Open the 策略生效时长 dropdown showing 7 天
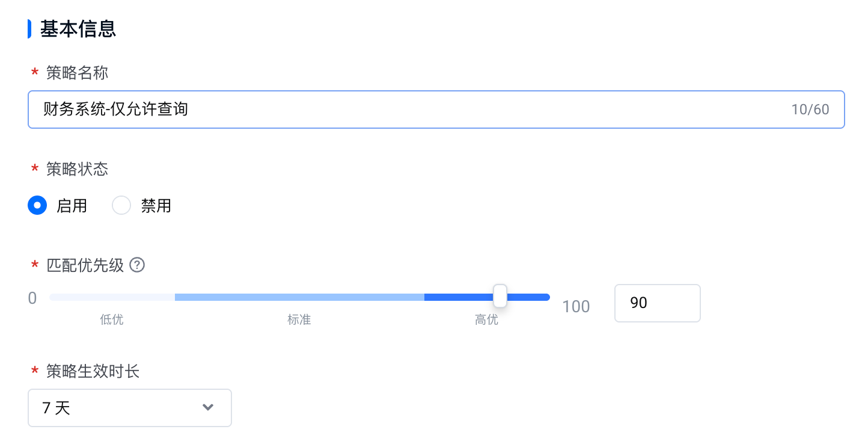The width and height of the screenshot is (868, 444). tap(130, 408)
